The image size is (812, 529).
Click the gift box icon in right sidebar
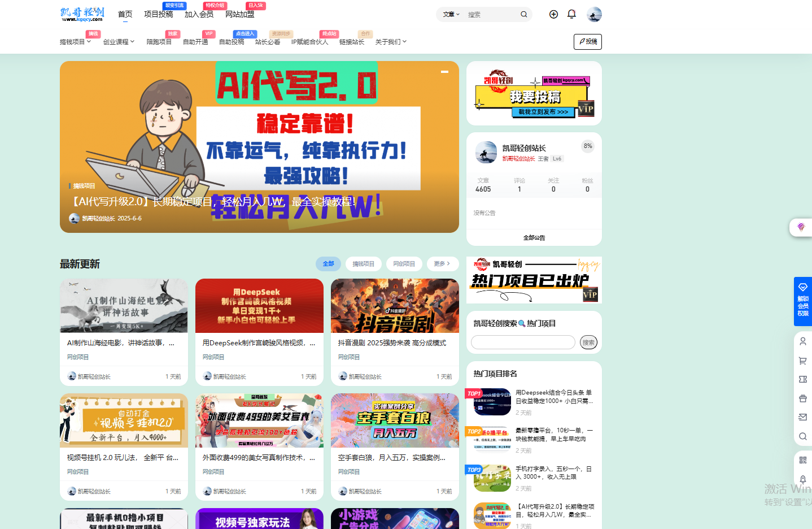pos(803,398)
